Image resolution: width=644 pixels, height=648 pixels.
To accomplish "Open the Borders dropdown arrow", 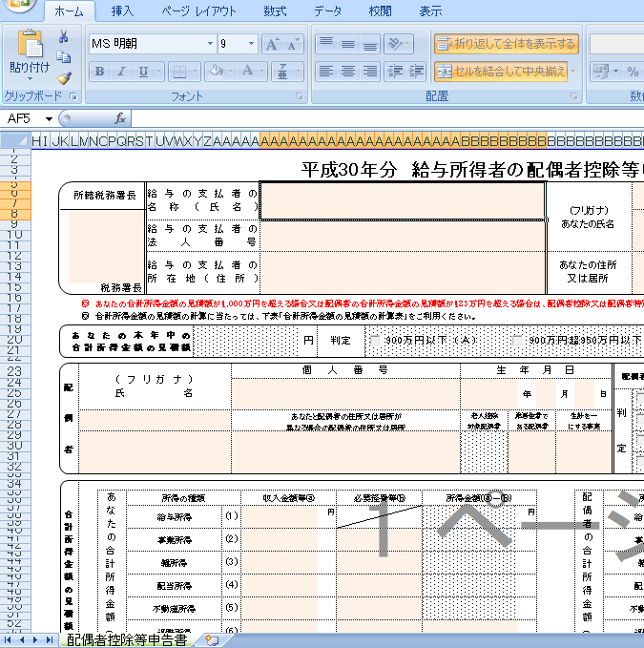I will [195, 72].
